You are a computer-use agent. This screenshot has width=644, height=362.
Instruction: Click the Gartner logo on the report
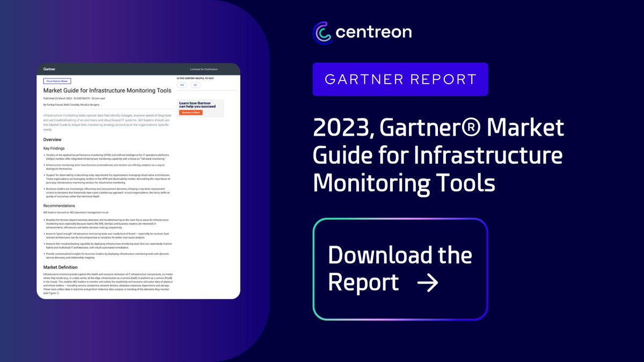click(49, 69)
